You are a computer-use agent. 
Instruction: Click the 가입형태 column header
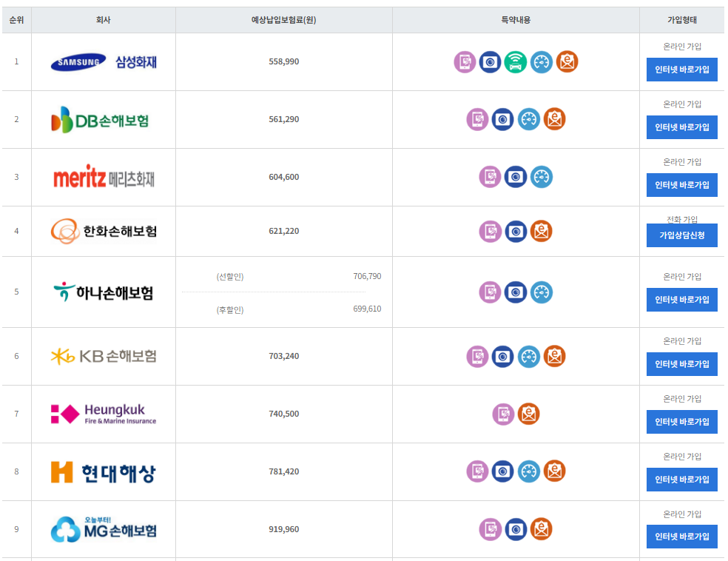(x=682, y=20)
